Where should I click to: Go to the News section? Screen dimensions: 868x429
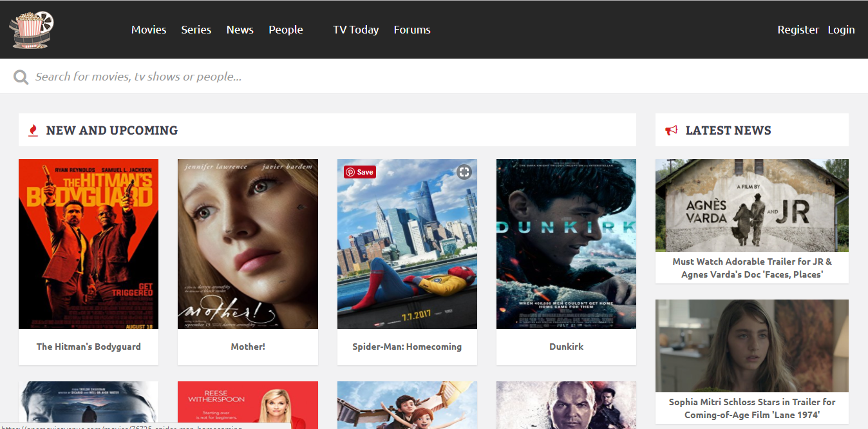[x=240, y=30]
